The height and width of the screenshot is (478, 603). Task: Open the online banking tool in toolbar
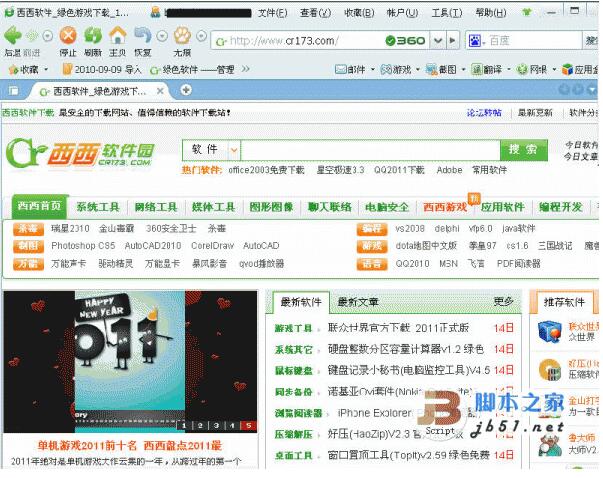(x=532, y=70)
